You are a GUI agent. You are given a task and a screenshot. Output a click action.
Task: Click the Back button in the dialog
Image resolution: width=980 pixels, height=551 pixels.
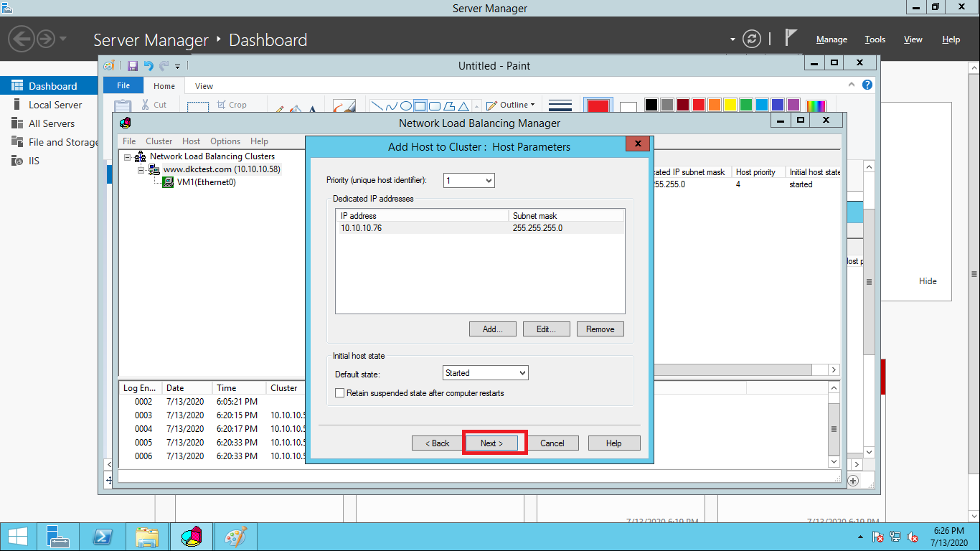(437, 443)
